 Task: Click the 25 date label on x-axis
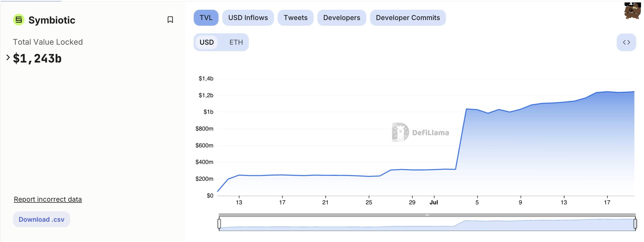(x=369, y=202)
